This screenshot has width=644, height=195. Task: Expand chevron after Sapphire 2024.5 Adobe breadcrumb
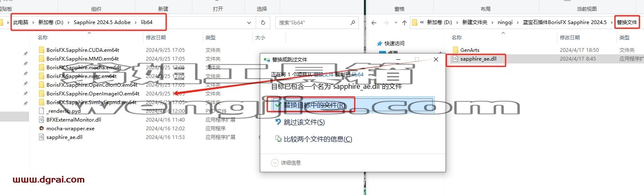tap(136, 22)
